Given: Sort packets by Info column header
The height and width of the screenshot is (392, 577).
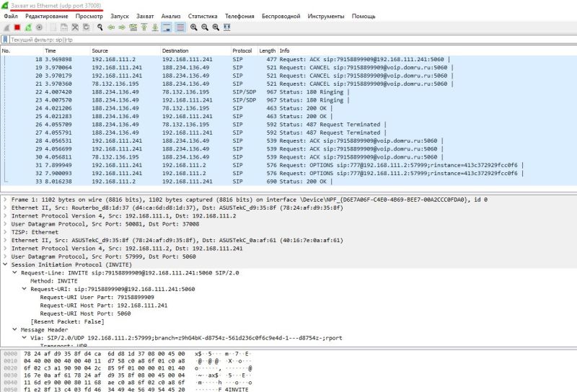Looking at the screenshot, I should point(427,50).
